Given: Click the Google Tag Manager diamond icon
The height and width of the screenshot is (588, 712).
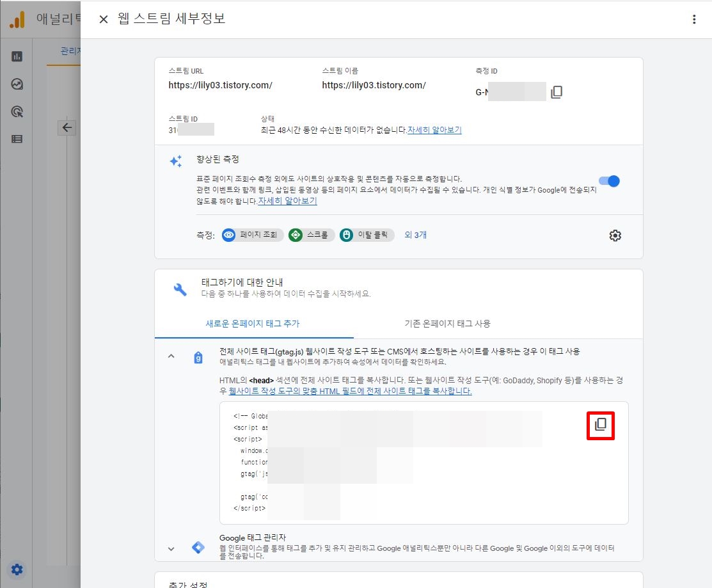Looking at the screenshot, I should click(198, 548).
